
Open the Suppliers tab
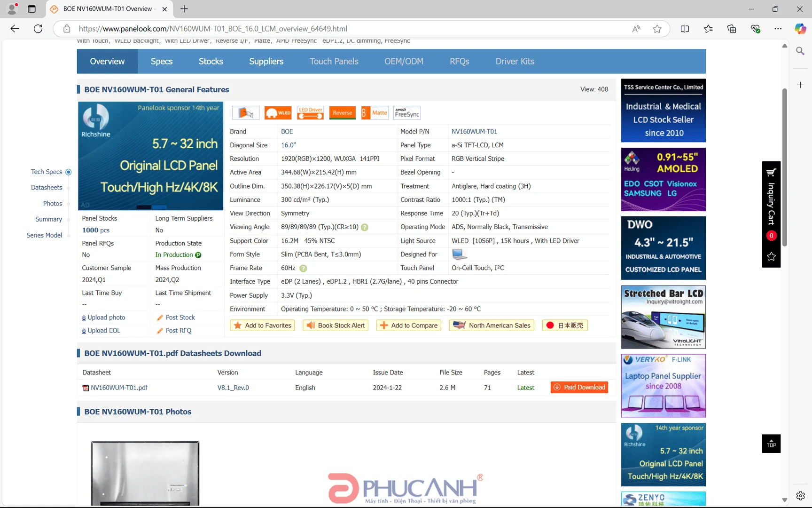click(266, 62)
